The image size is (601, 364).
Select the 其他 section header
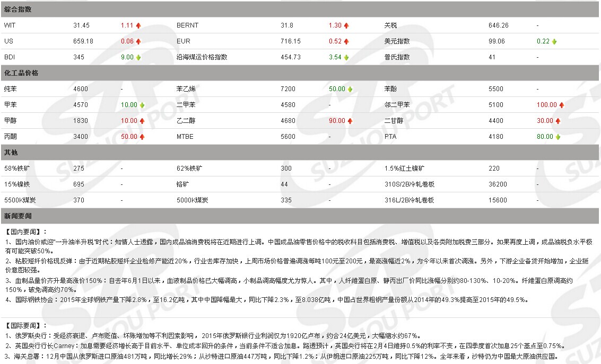pyautogui.click(x=300, y=153)
